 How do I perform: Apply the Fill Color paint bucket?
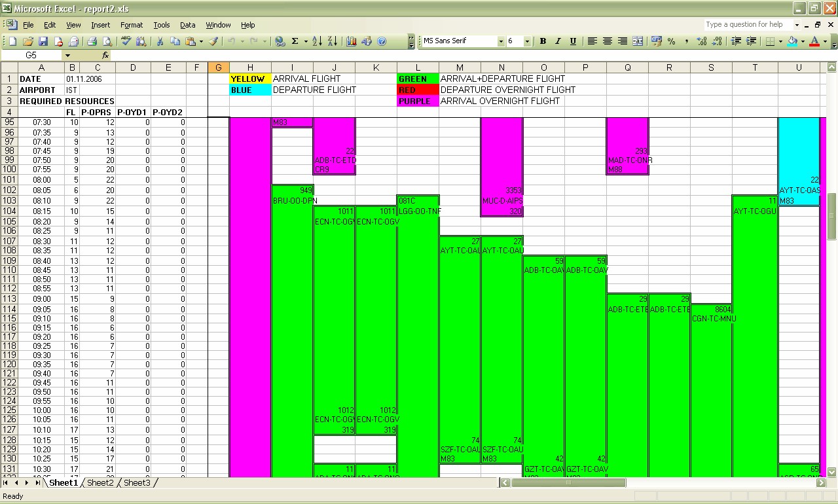792,41
